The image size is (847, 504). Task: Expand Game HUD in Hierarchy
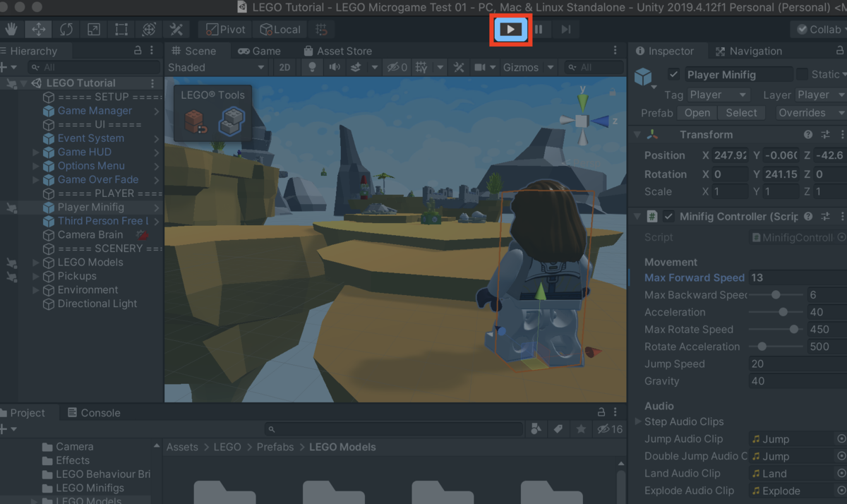(x=36, y=152)
